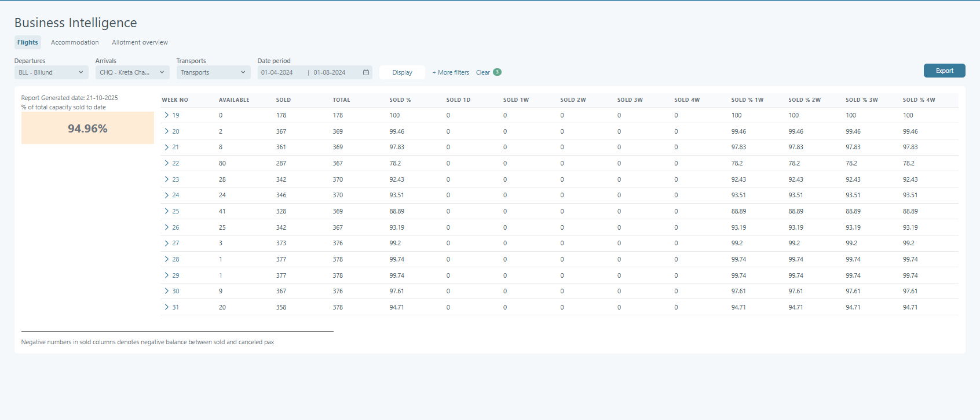Expand week 25 row chevron
The height and width of the screenshot is (420, 980).
[x=167, y=211]
